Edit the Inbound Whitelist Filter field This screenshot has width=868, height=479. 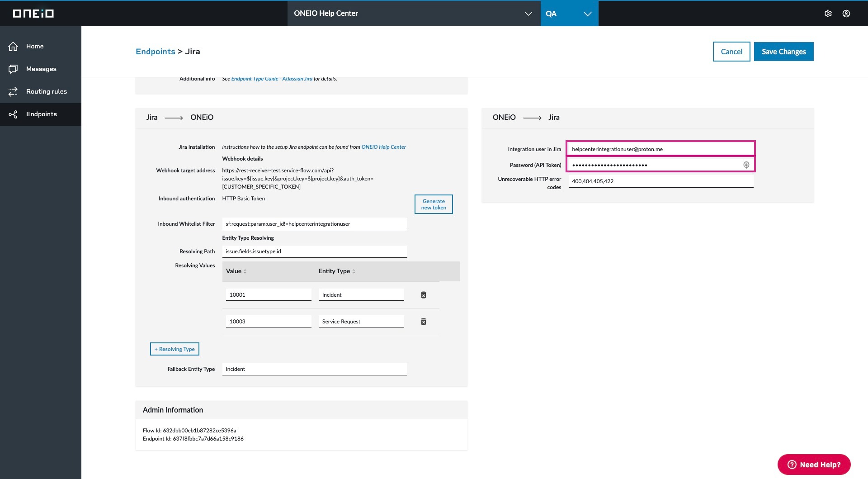(315, 224)
